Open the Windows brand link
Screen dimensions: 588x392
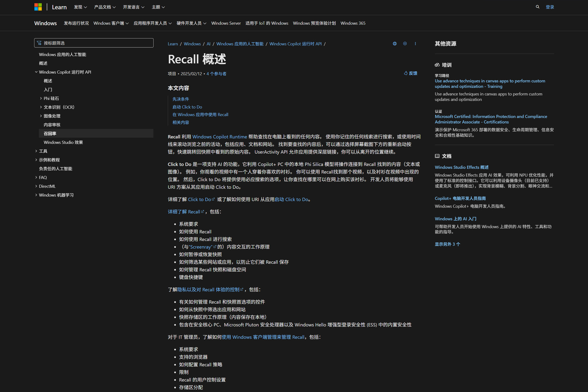click(45, 23)
